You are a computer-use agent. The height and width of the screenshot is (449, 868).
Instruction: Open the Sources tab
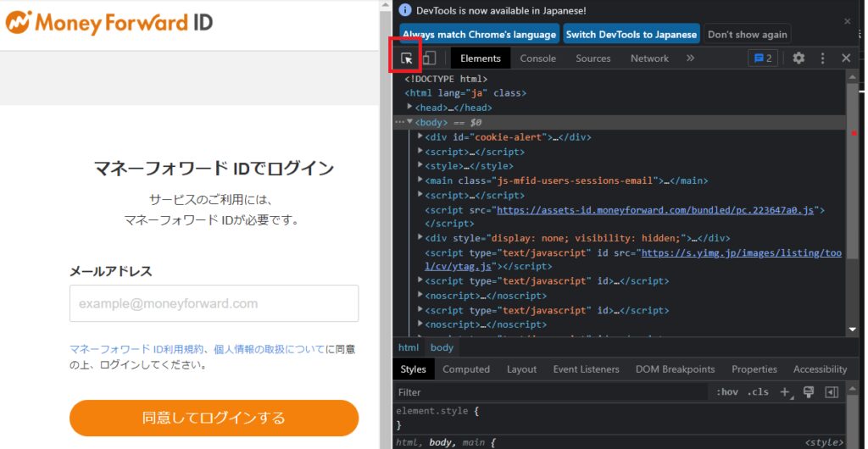click(x=593, y=58)
